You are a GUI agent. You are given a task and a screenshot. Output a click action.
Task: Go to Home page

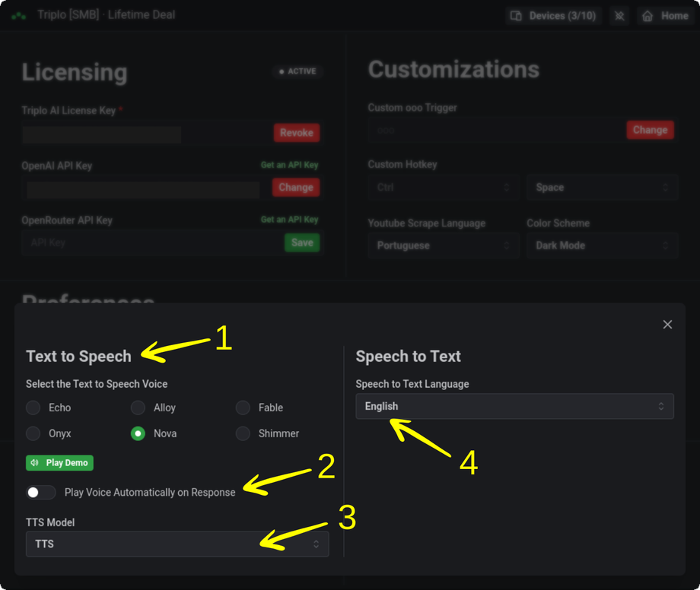666,15
